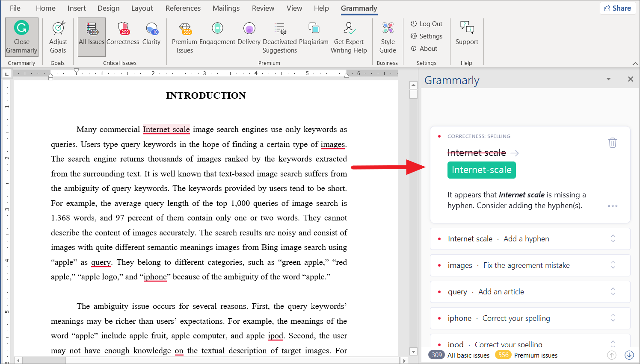Open the Adjust Goals tool

[x=58, y=37]
